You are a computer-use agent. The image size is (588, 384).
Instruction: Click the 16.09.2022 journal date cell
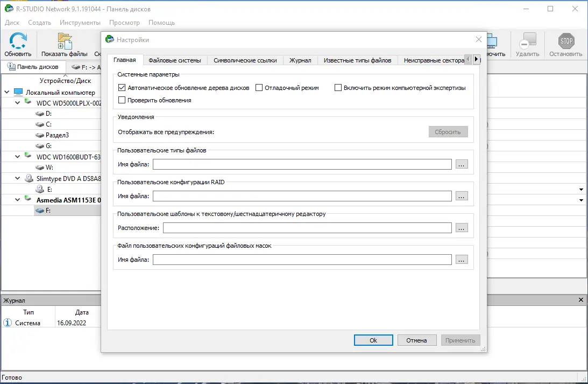click(x=71, y=323)
